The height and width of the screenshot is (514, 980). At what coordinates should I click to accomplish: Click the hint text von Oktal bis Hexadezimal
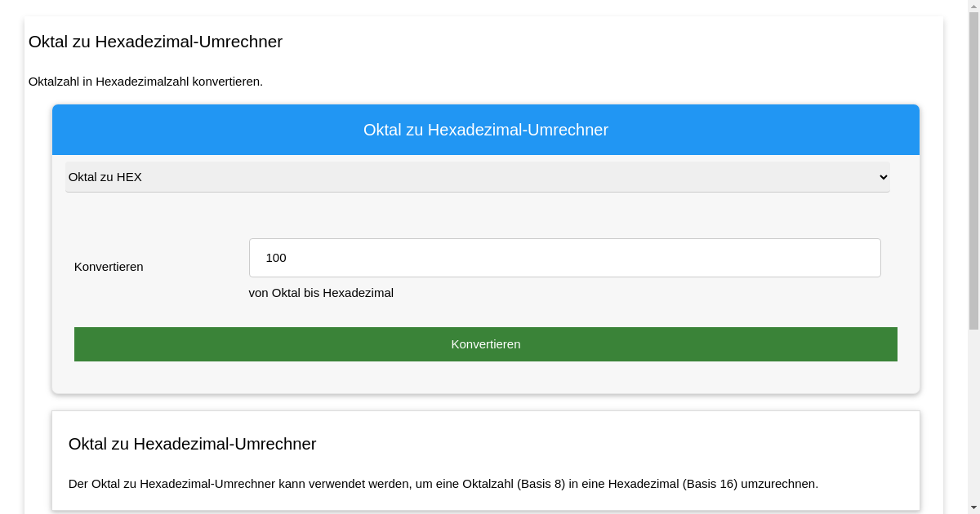[x=321, y=293]
